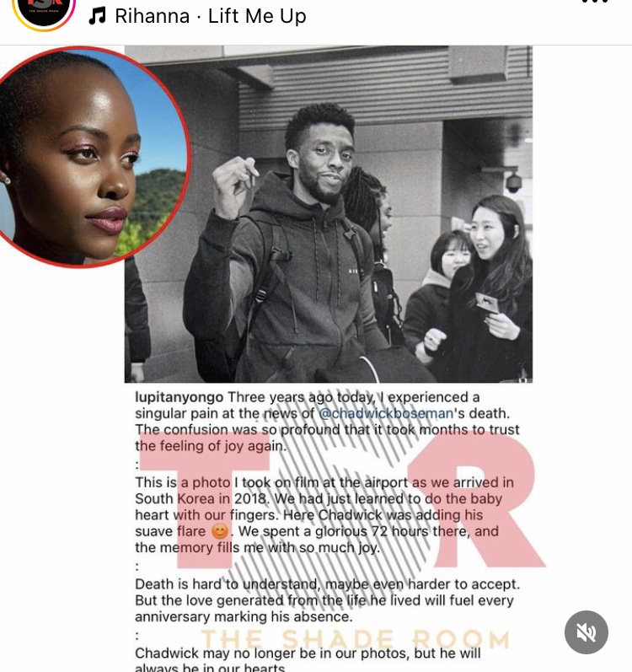The width and height of the screenshot is (632, 672).
Task: Click the "Chadwick may no longer" caption line
Action: point(308,653)
